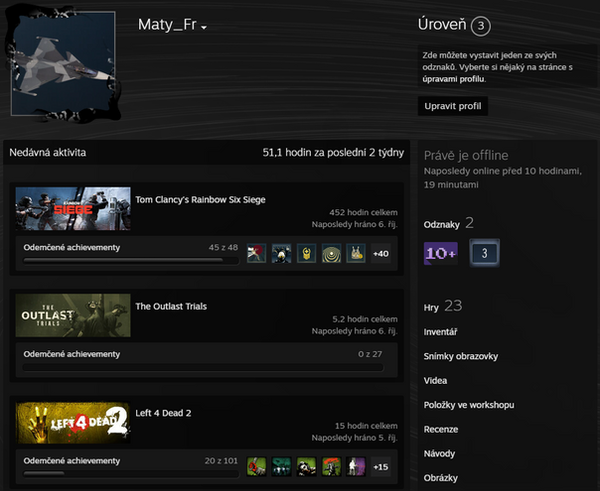Open the Maty_Fr username dropdown arrow

pos(204,28)
